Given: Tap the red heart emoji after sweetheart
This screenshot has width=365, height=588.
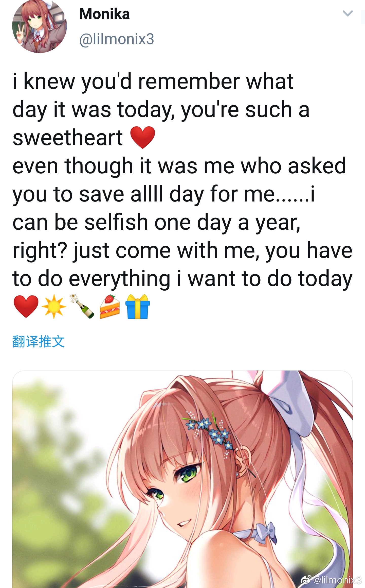Looking at the screenshot, I should [143, 137].
